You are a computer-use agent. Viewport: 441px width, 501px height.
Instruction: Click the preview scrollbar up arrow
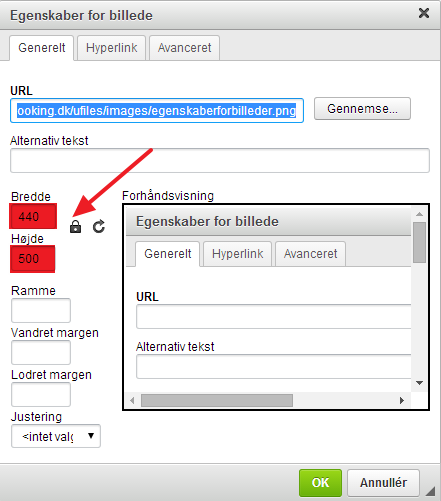419,214
